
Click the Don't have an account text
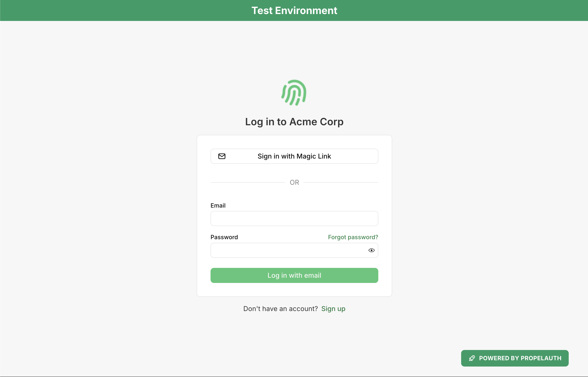tap(281, 309)
